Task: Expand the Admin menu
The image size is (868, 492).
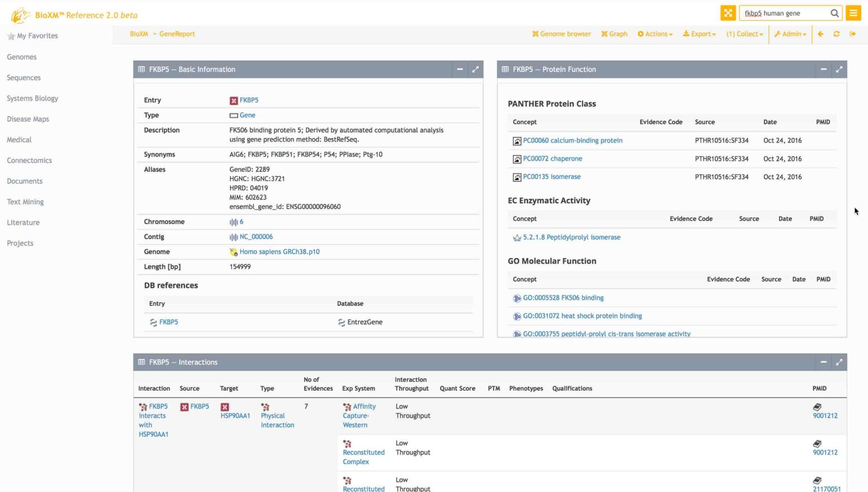Action: (790, 34)
